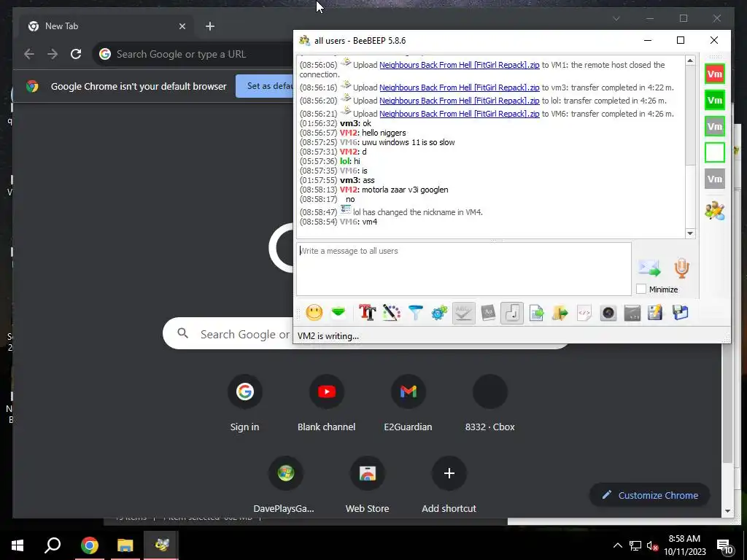The image size is (747, 560).
Task: Click chat scrollbar down arrow
Action: click(x=690, y=233)
